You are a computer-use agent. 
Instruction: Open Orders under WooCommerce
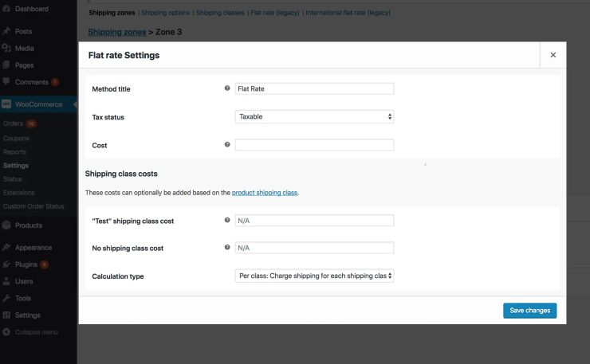click(14, 123)
